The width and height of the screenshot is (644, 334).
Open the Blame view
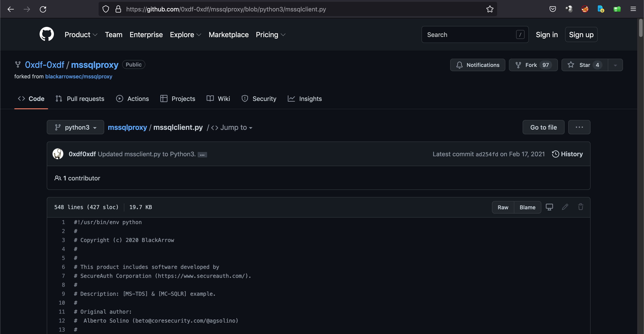click(527, 207)
